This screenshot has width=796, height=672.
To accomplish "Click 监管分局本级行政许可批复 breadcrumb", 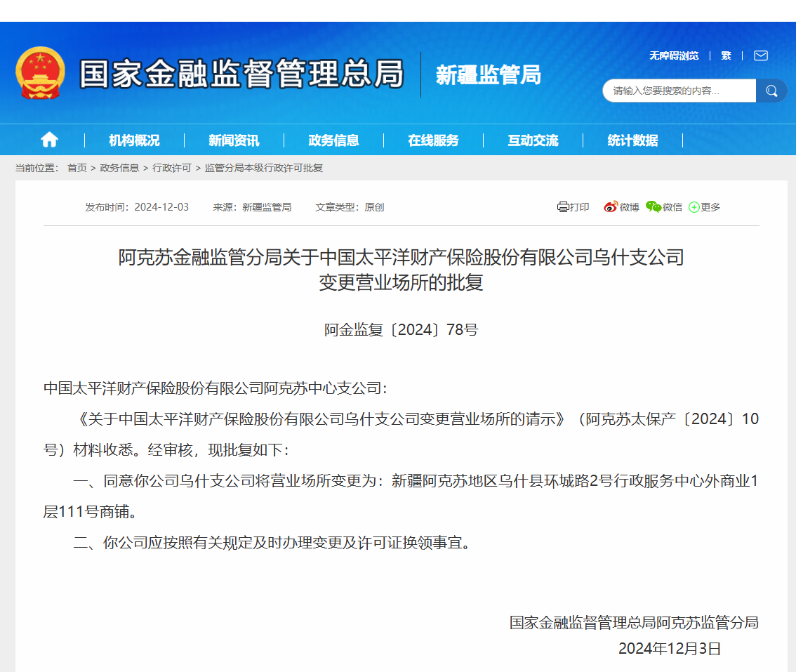I will point(263,168).
